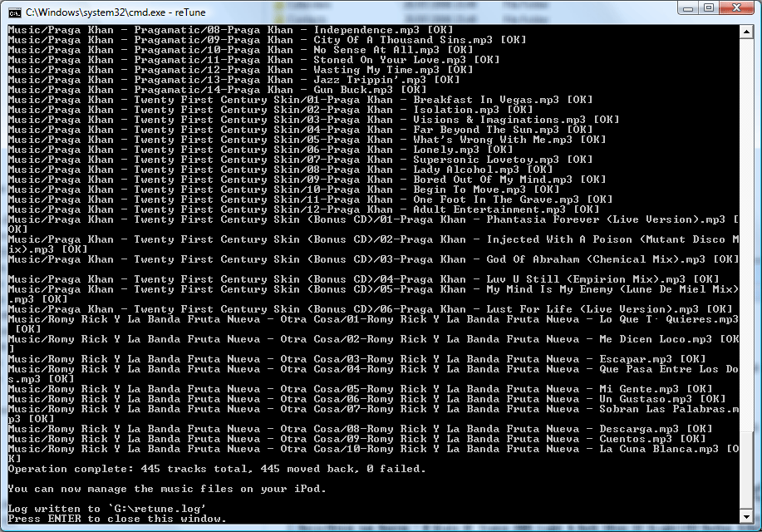This screenshot has width=762, height=532.
Task: Click the '06-Praga Khan - Lonely.mp3' line
Action: pos(260,150)
